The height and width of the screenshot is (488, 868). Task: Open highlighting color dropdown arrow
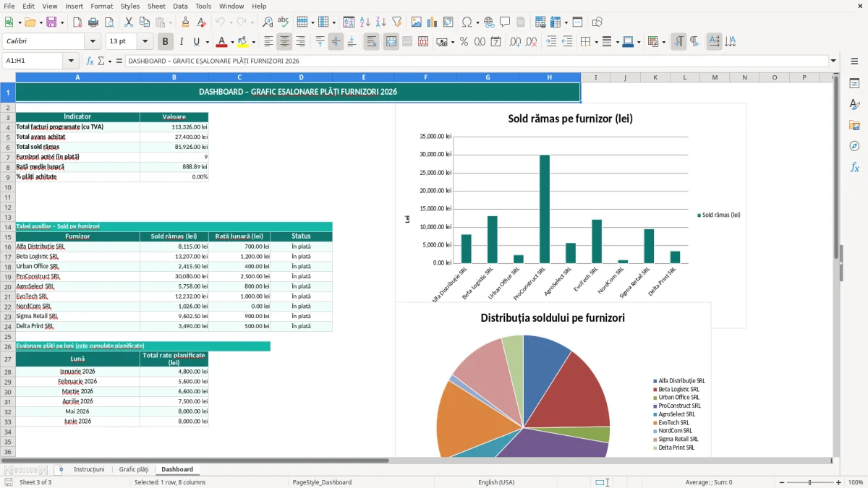(253, 42)
